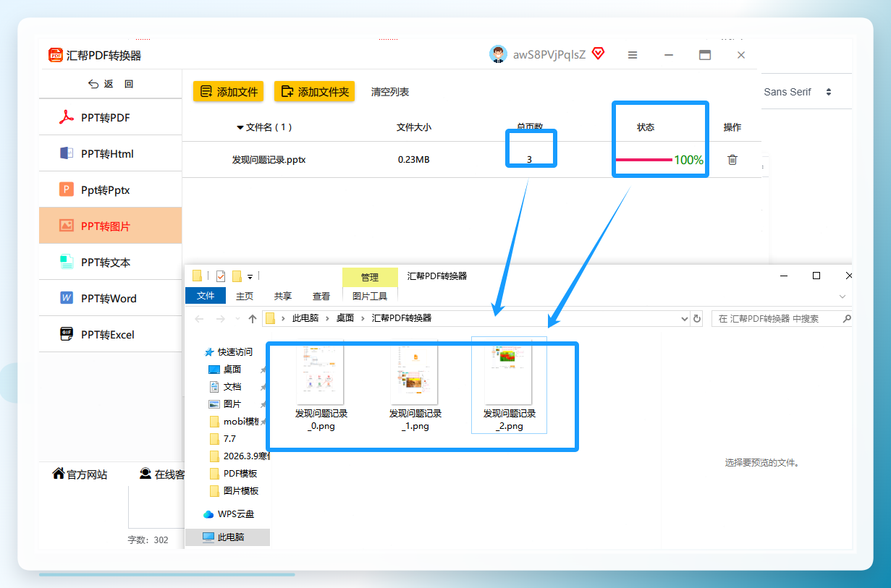Delete 发现问题记录.pptx with the trash icon
This screenshot has width=891, height=588.
coord(732,160)
